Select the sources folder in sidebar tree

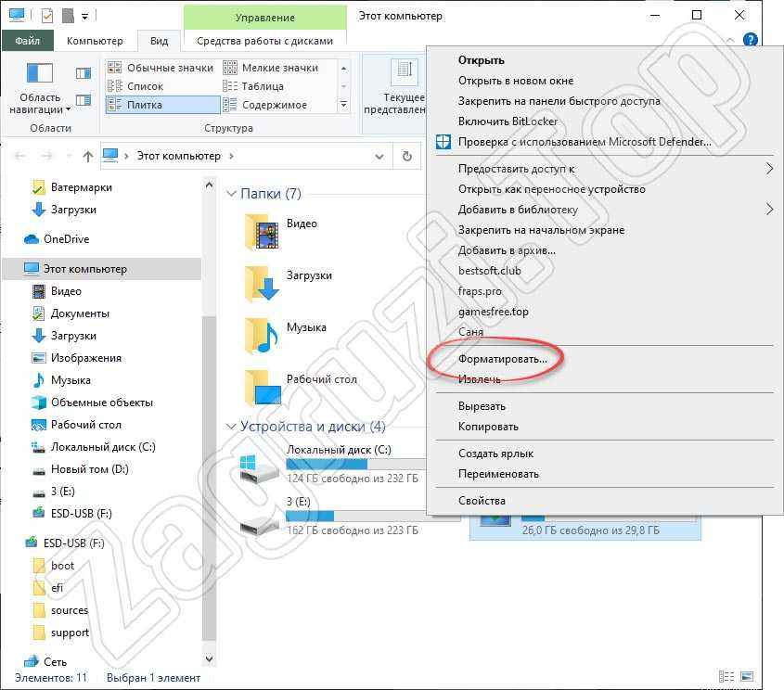70,610
